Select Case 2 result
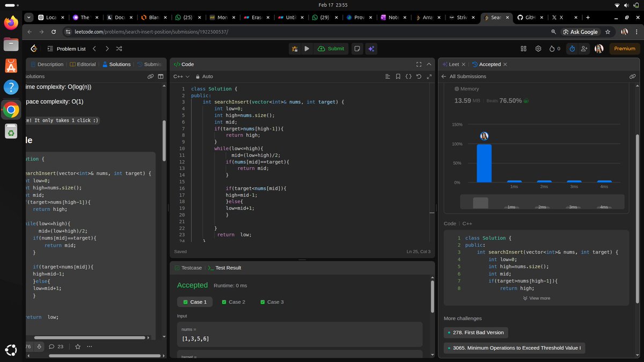 (x=233, y=302)
